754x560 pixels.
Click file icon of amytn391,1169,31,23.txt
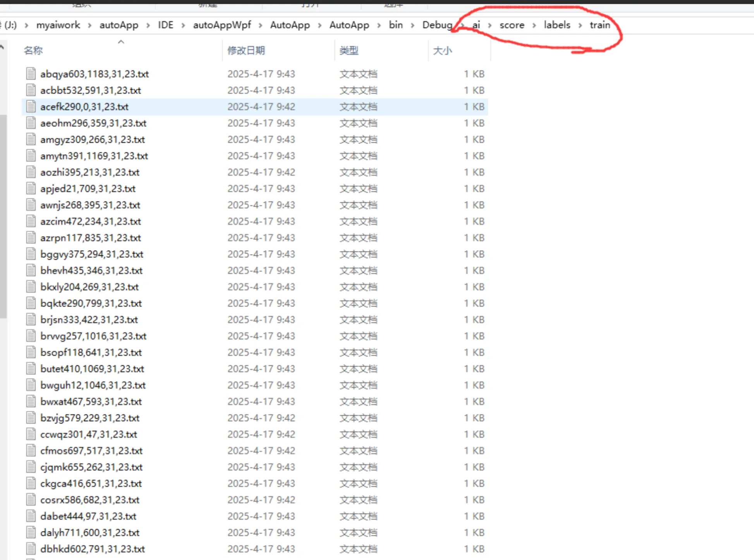(x=31, y=156)
